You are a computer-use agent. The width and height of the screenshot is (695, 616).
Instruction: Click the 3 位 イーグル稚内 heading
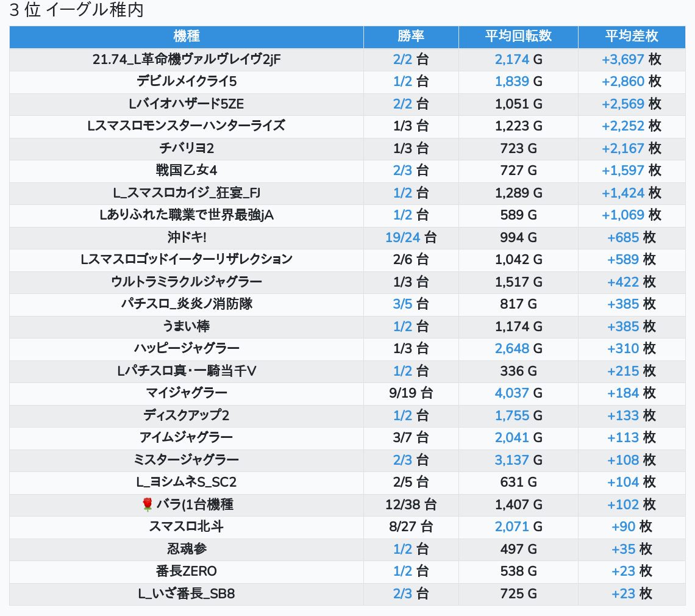(77, 10)
